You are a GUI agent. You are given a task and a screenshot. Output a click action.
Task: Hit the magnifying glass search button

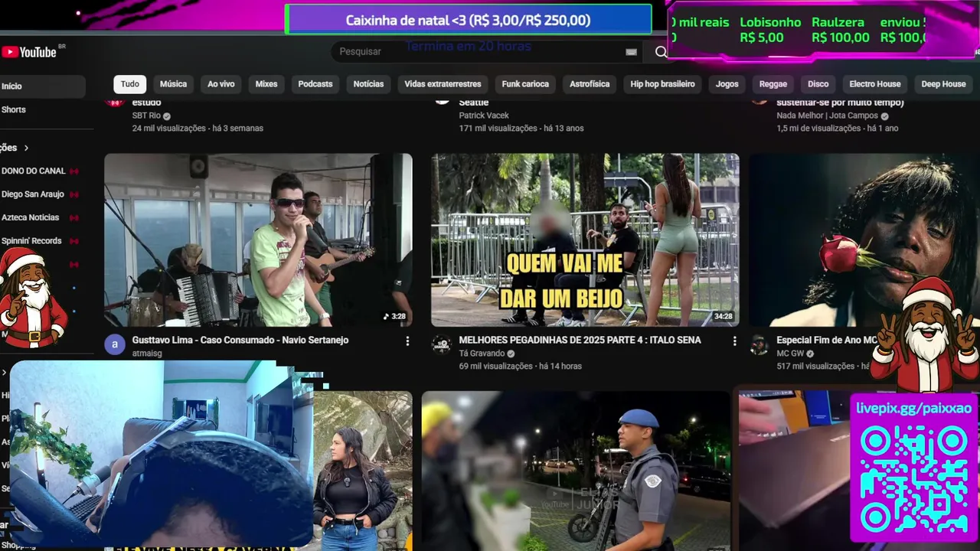click(661, 52)
